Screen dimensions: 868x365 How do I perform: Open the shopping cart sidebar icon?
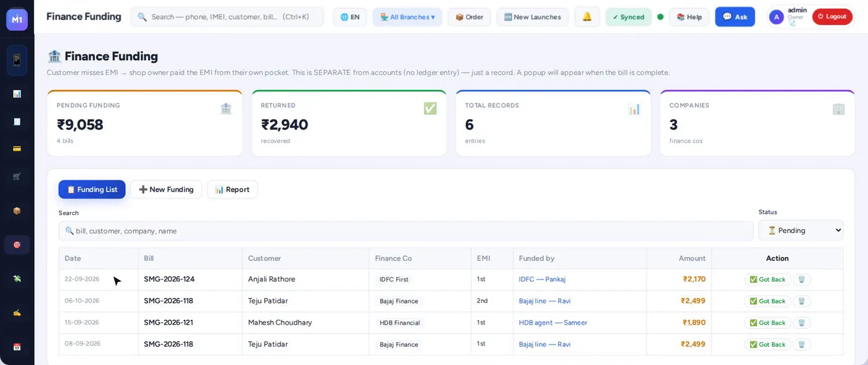point(17,177)
